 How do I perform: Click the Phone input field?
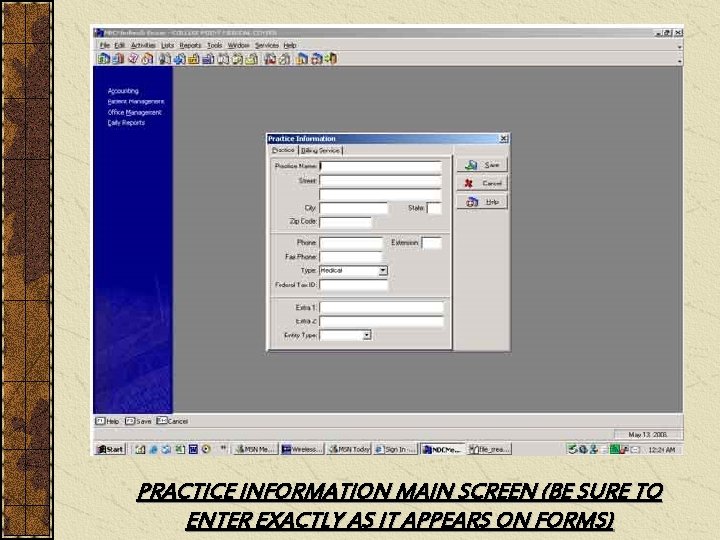point(351,243)
